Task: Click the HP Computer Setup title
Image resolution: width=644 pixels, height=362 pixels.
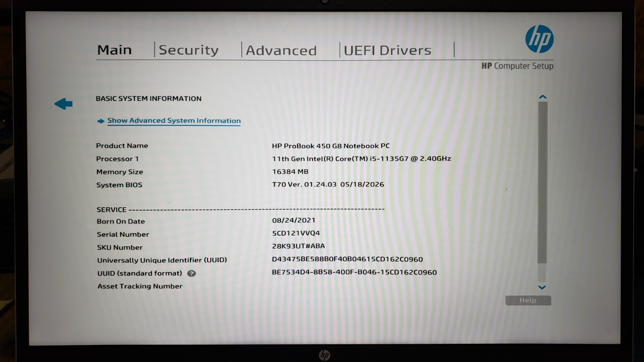Action: (517, 66)
